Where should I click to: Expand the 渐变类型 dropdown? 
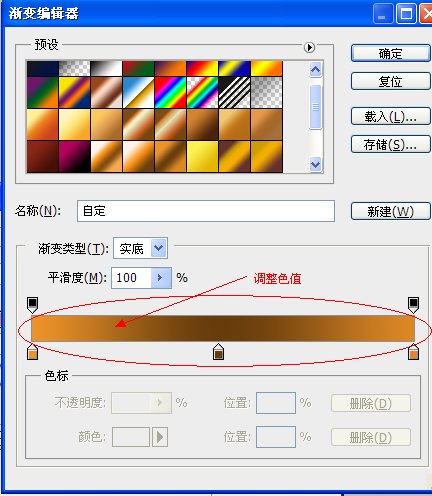click(159, 248)
